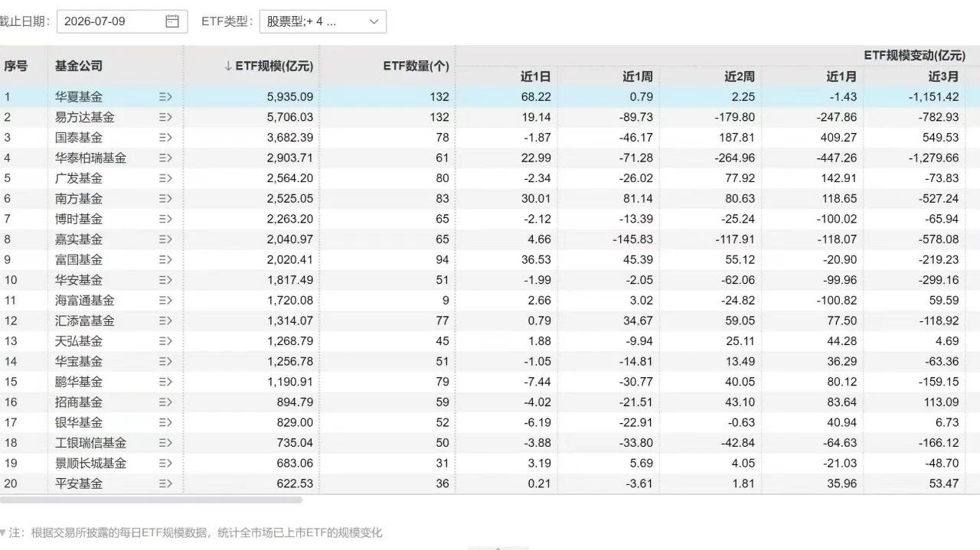The height and width of the screenshot is (550, 980).
Task: Select 广发基金 company name
Action: 78,178
